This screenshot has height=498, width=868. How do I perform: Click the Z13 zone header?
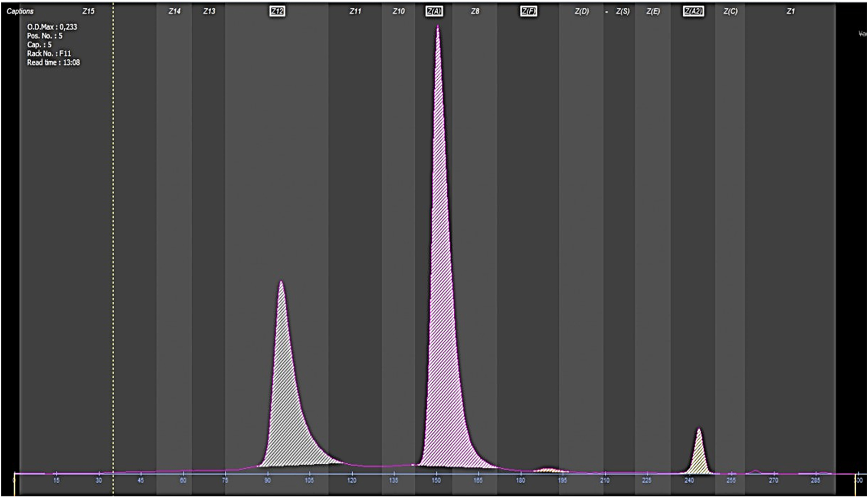(209, 11)
